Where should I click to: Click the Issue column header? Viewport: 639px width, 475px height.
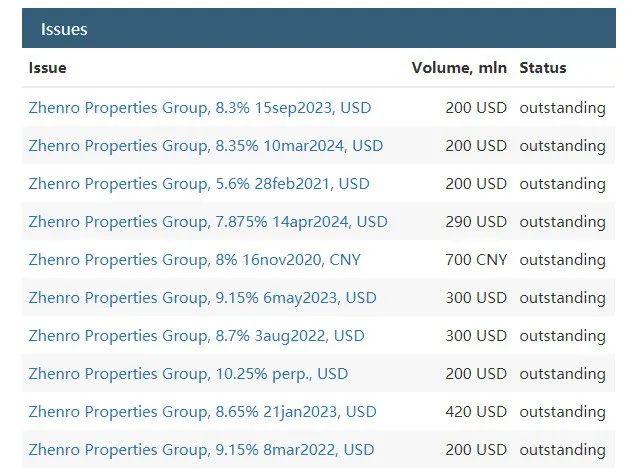click(48, 68)
